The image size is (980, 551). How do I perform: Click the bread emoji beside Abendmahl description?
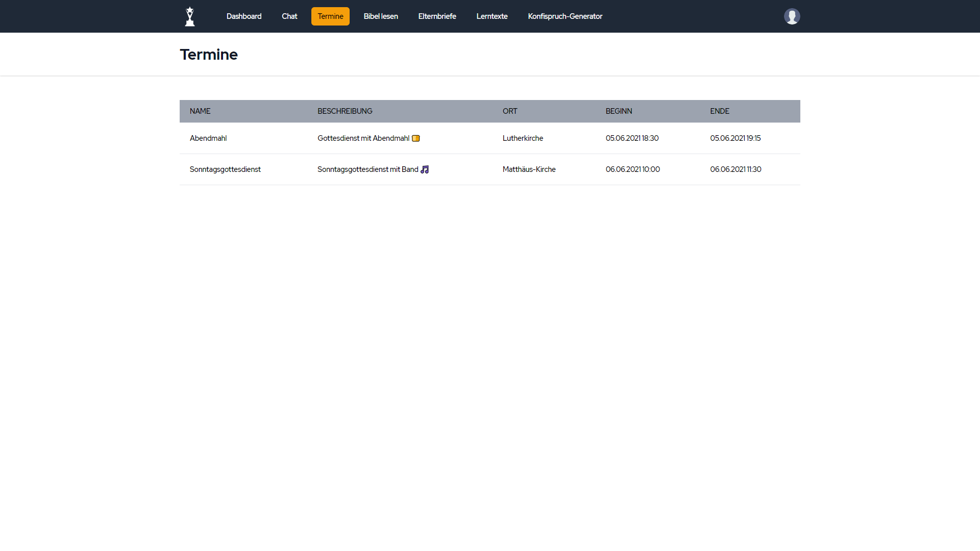click(x=416, y=138)
